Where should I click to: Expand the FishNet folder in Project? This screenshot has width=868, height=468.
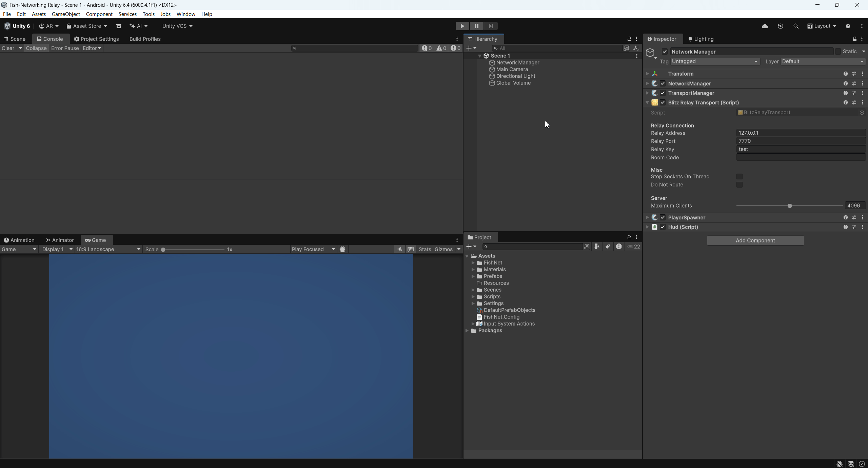pyautogui.click(x=473, y=262)
